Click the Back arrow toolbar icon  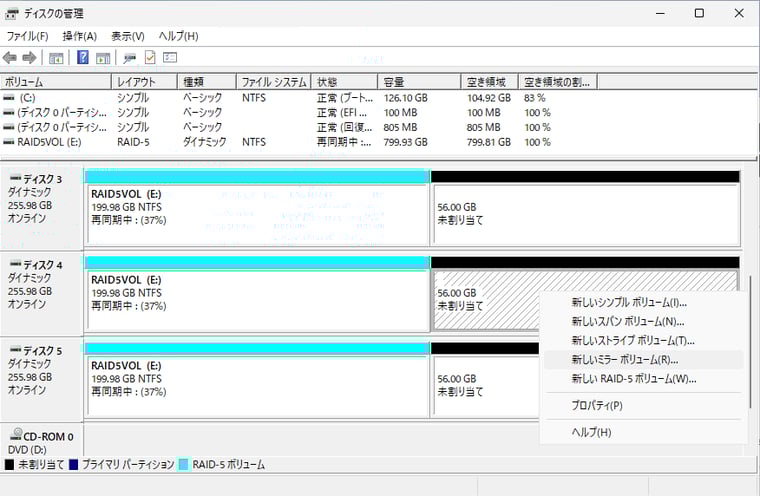[10, 58]
